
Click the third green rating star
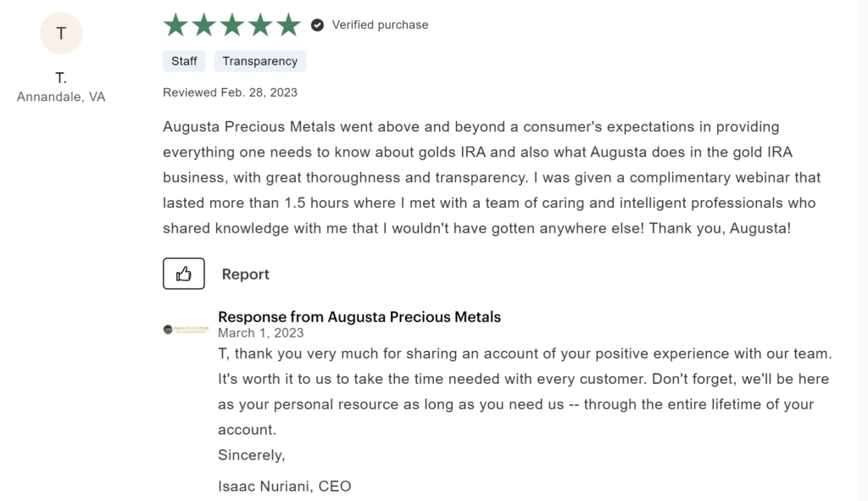(x=232, y=25)
